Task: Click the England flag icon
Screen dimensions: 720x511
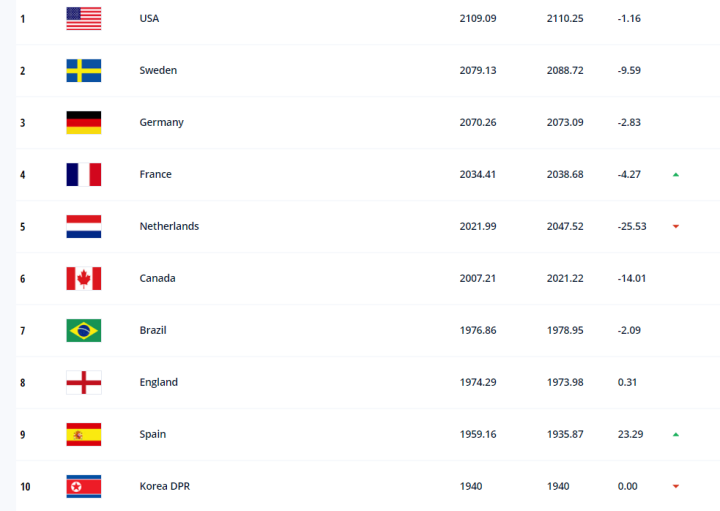Action: tap(83, 382)
